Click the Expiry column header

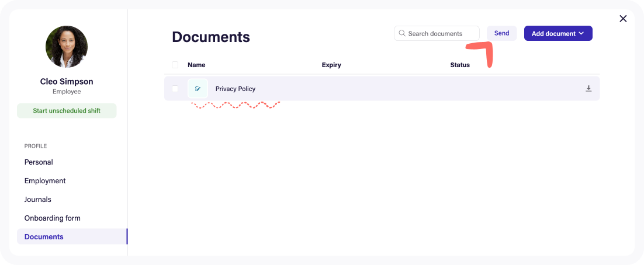(x=331, y=65)
